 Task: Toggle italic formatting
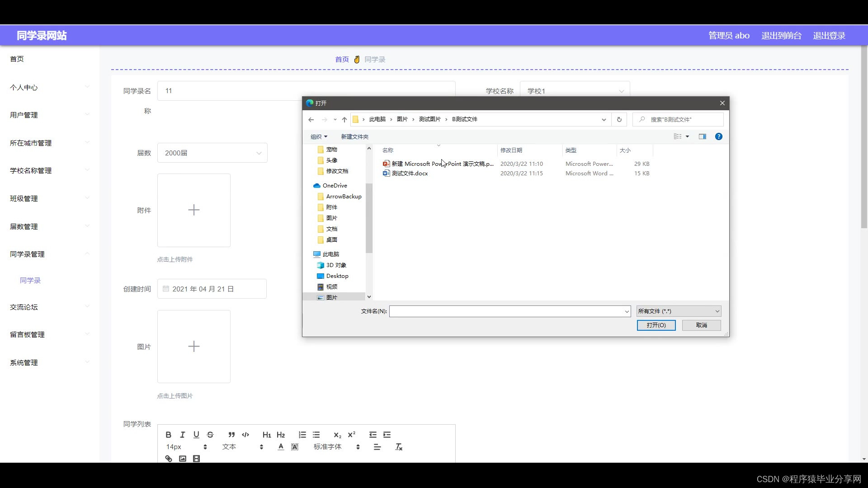[x=182, y=435]
